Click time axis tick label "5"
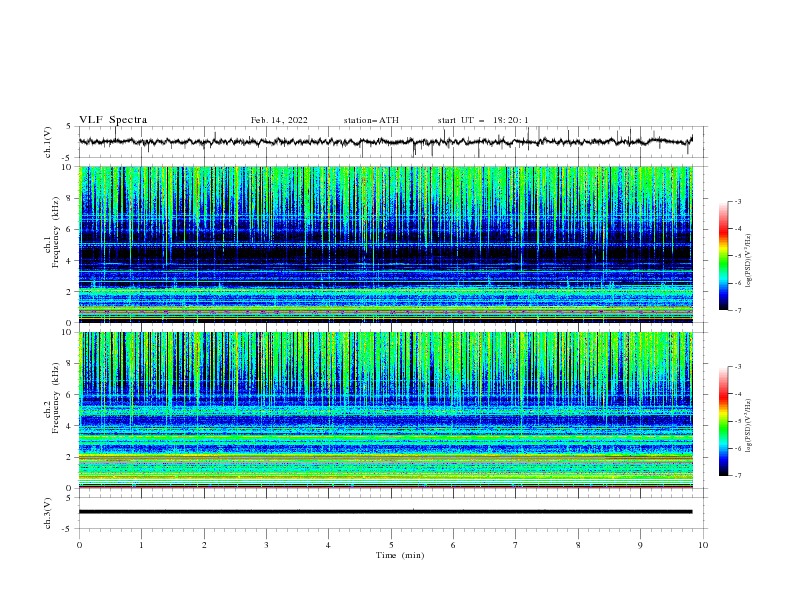792x612 pixels. (391, 545)
